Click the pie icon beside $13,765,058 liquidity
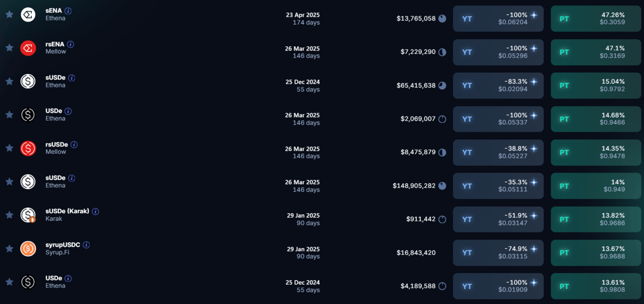The width and height of the screenshot is (644, 304). click(x=442, y=18)
